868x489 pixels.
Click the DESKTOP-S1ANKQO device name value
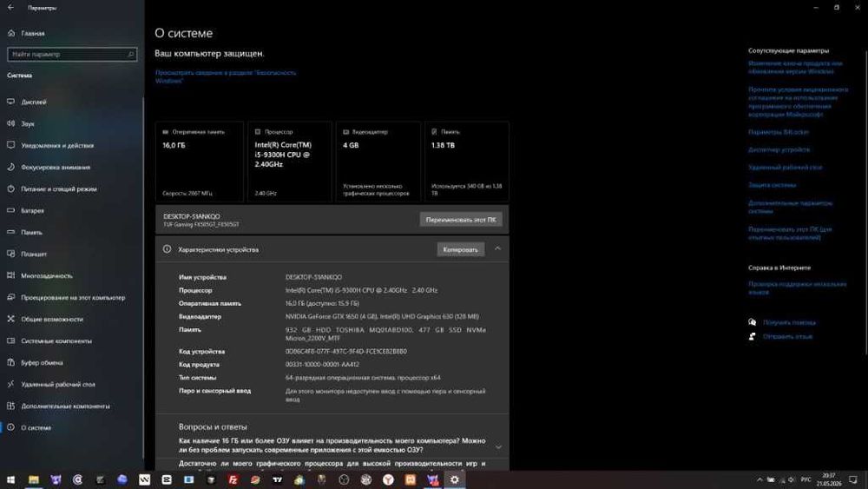[x=313, y=277]
